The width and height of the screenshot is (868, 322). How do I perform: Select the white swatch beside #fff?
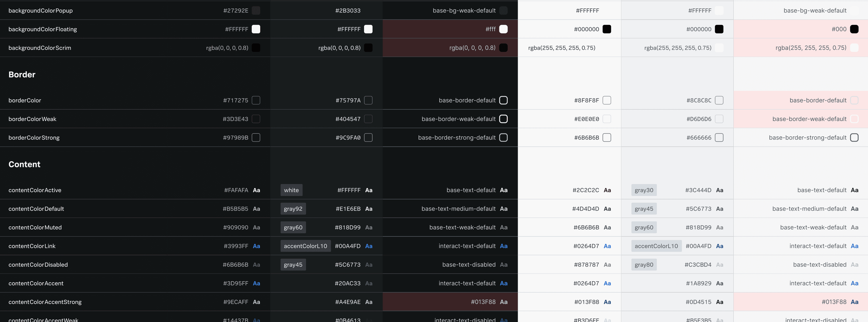(503, 29)
